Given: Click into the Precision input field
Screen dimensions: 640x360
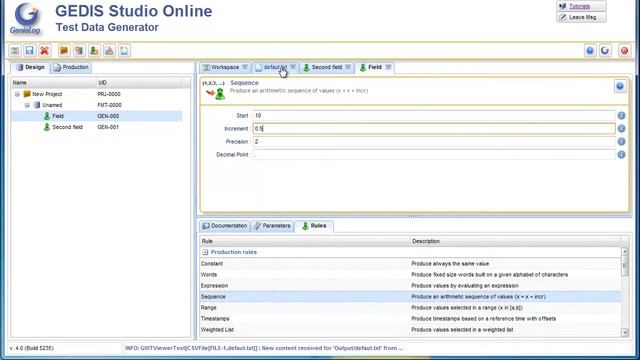Looking at the screenshot, I should pos(434,142).
